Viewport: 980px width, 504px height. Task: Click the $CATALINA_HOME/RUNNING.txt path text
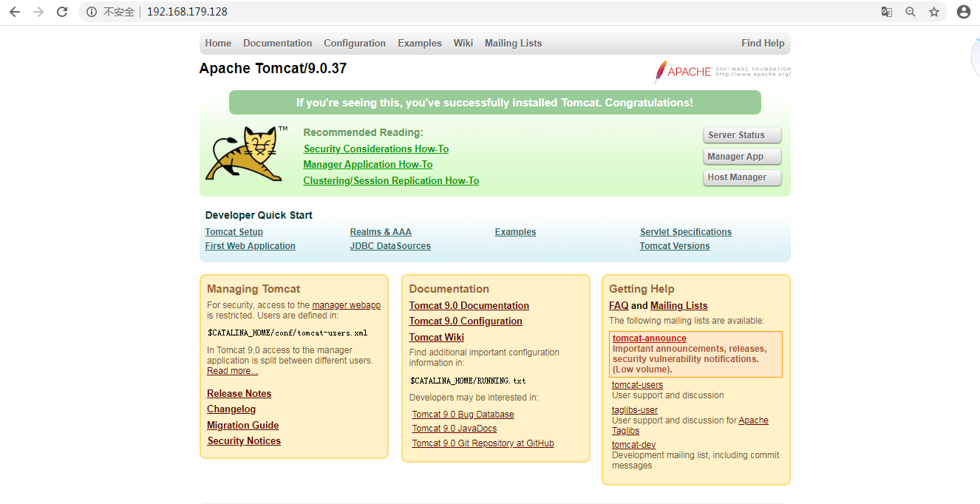click(469, 381)
